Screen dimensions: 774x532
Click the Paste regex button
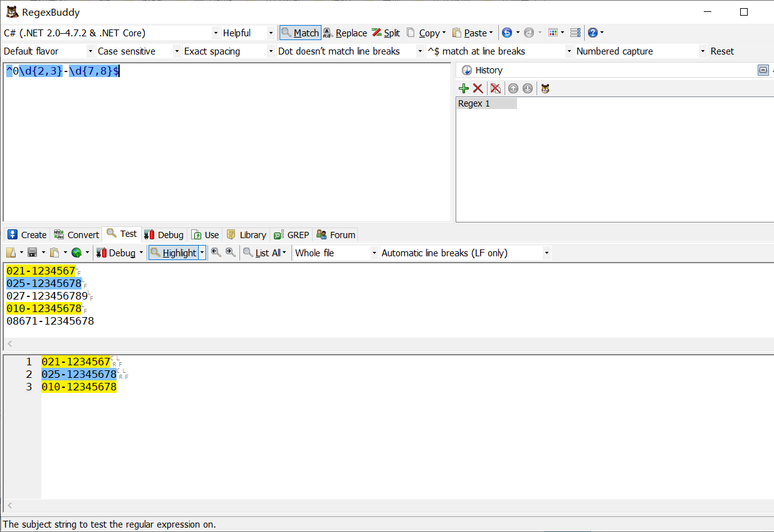(x=469, y=33)
